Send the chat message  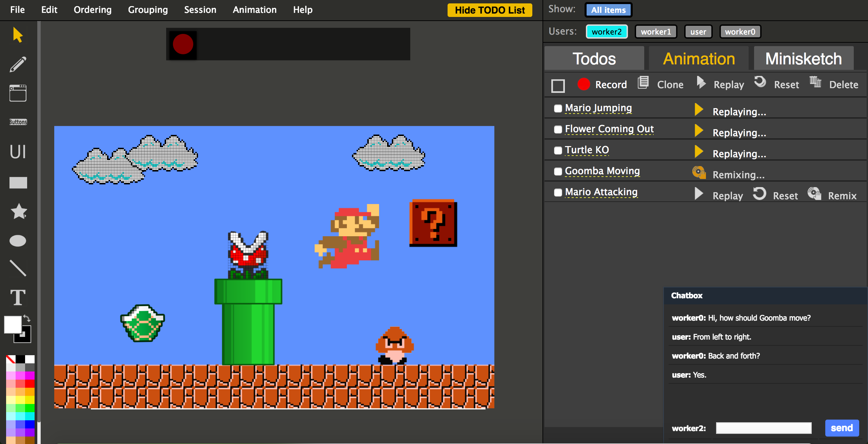[842, 428]
